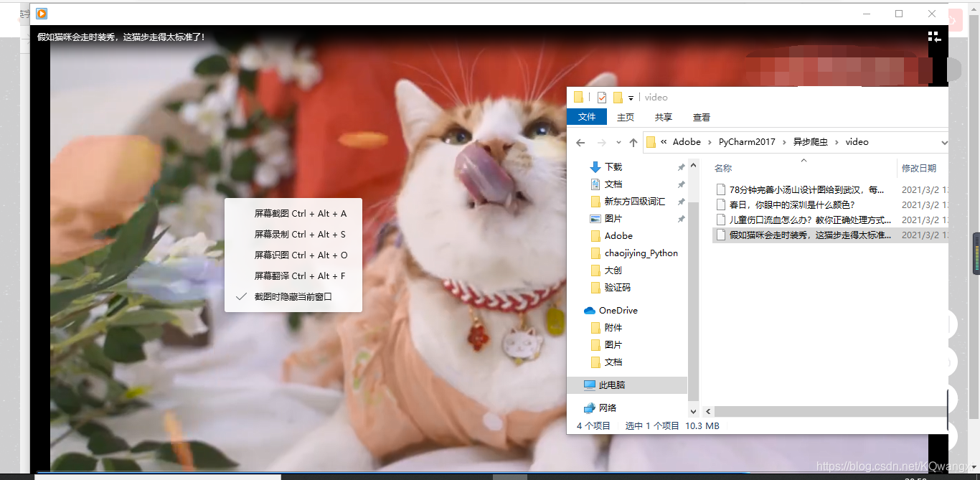Navigate to PyCharm2017 in address breadcrumb

(747, 142)
